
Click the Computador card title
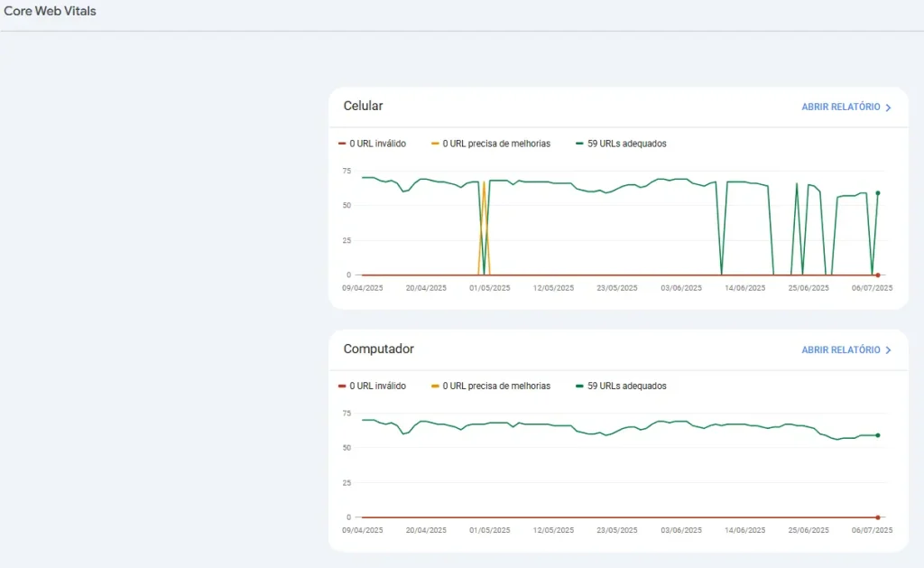(378, 349)
